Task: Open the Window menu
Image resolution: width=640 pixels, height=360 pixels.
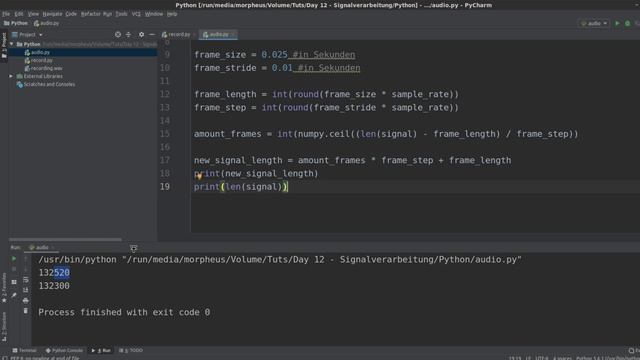Action: [x=153, y=14]
